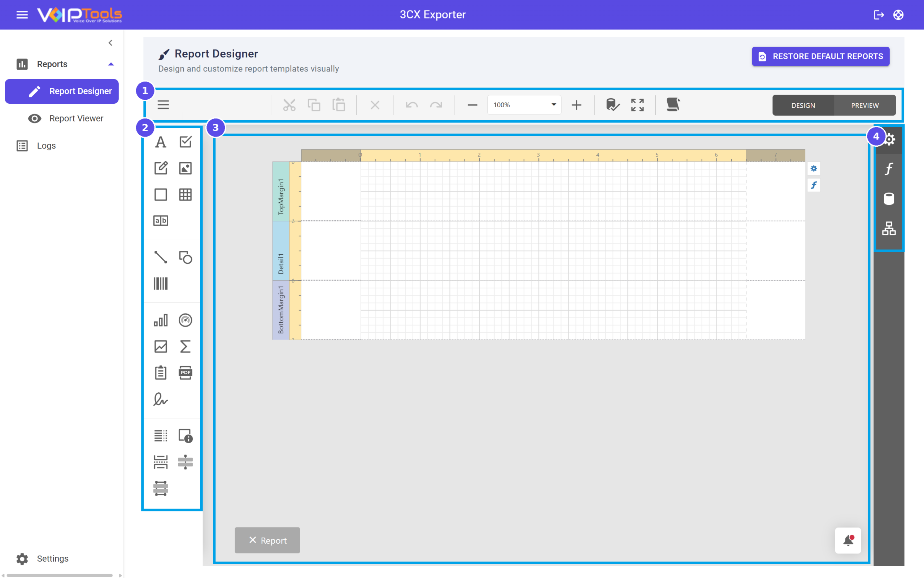Open the Report Explorer hierarchy panel
This screenshot has width=924, height=578.
(x=889, y=228)
